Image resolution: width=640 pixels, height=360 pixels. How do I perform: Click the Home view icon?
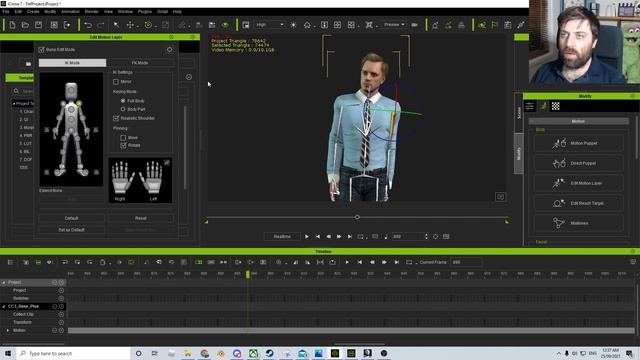[x=307, y=25]
